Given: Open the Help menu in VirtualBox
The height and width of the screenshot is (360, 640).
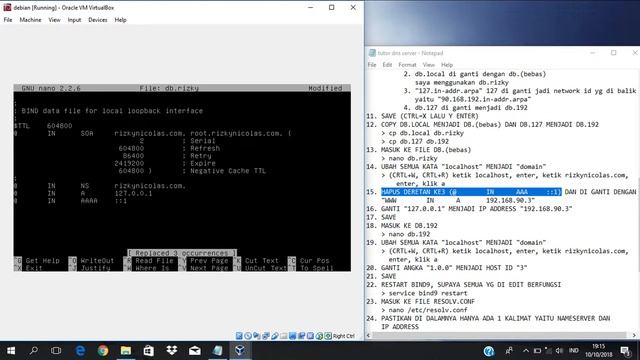Looking at the screenshot, I should pos(120,20).
